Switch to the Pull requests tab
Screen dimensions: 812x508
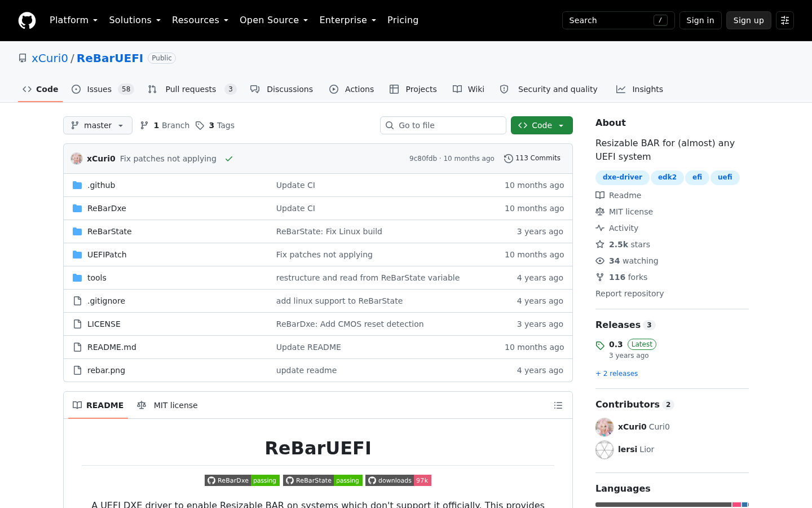point(192,89)
